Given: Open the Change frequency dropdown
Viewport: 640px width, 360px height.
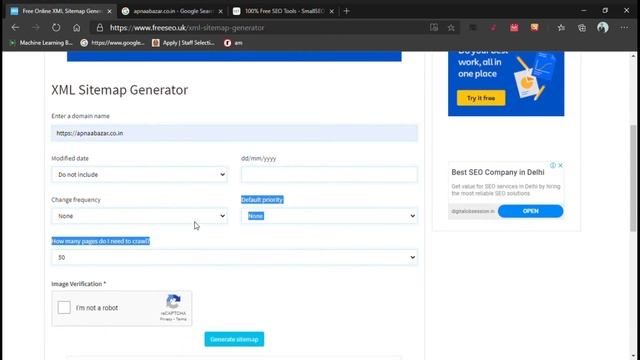Looking at the screenshot, I should [139, 216].
